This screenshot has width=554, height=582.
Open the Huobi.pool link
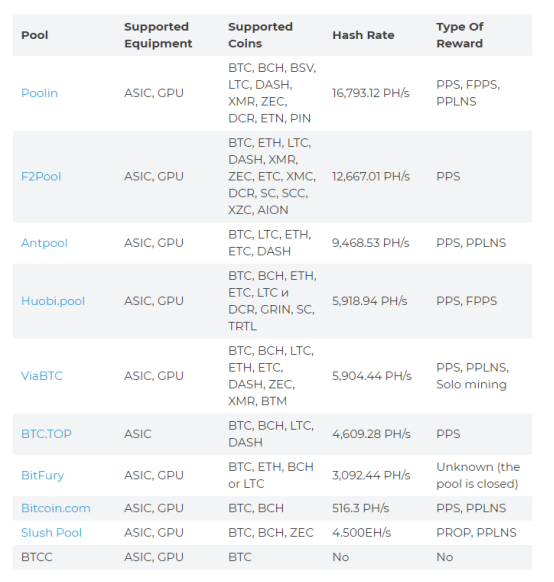tap(53, 301)
